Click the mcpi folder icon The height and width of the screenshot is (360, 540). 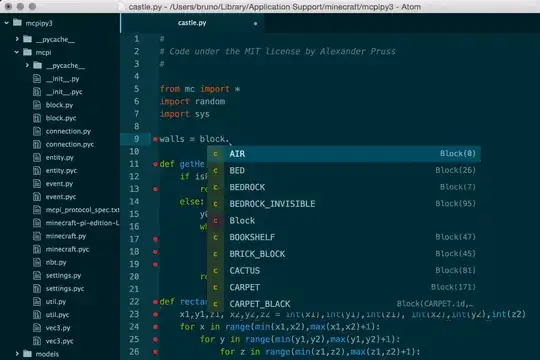(x=28, y=52)
